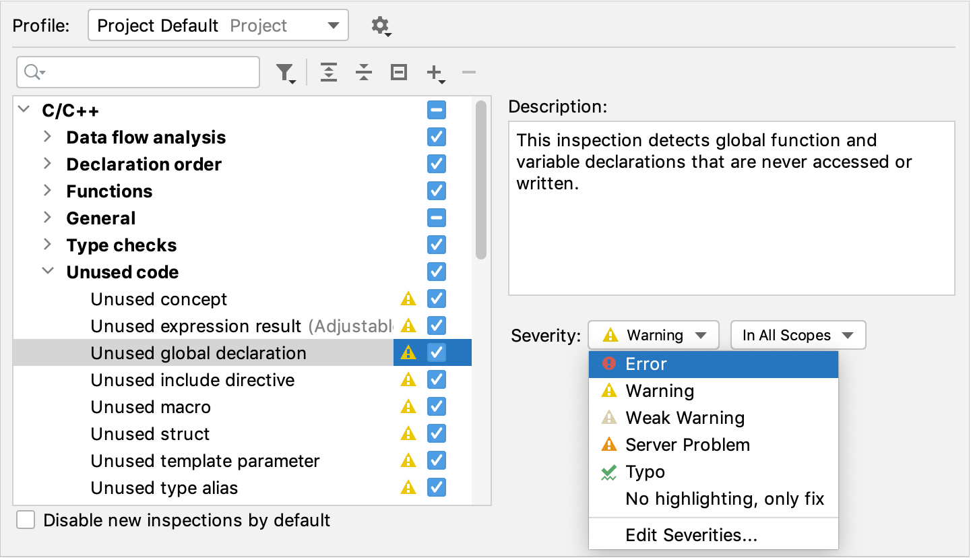Screen dimensions: 971x560
Task: Expand the Type checks node
Action: (x=47, y=244)
